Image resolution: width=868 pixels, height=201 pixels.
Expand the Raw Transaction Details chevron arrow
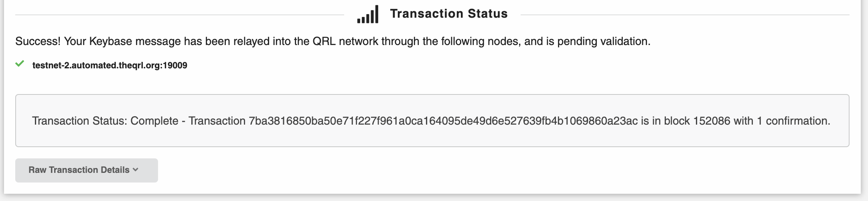136,170
